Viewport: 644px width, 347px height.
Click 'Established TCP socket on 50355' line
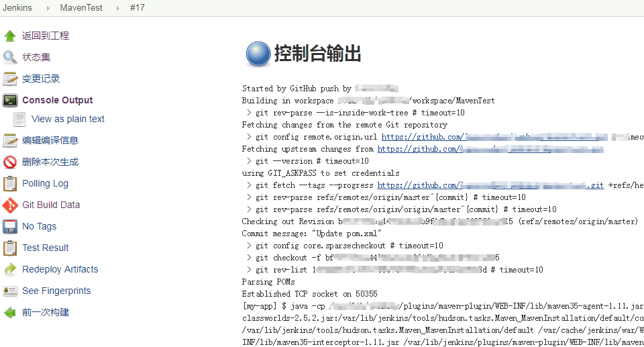tap(310, 294)
